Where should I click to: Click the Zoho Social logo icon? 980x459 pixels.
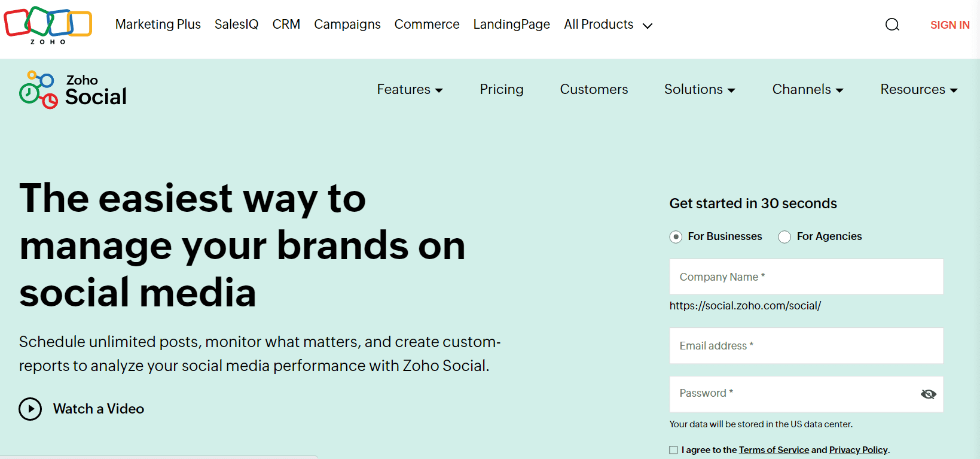[39, 90]
